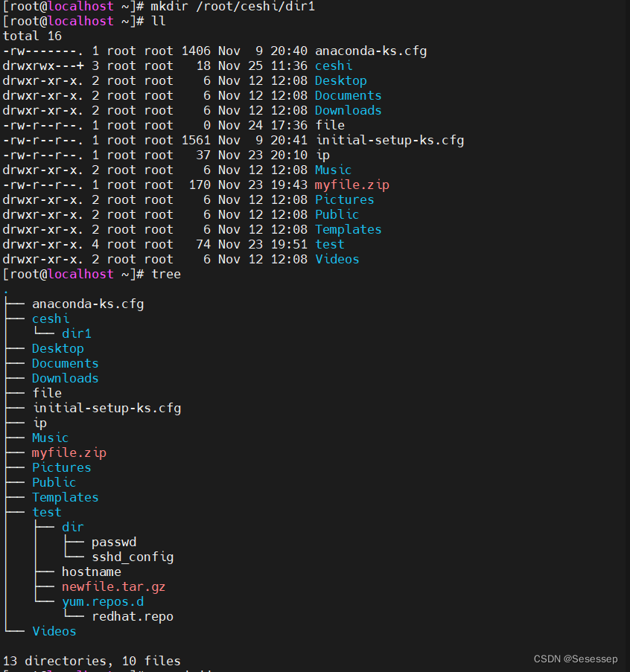Click the 'mkdir /root/ceshi/dir1' command text
630x672 pixels.
pyautogui.click(x=233, y=7)
